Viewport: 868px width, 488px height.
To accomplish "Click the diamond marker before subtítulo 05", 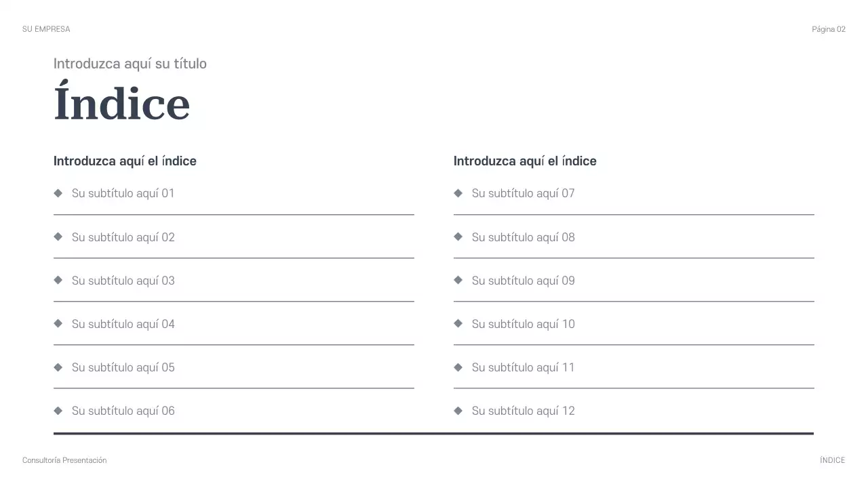I will tap(58, 367).
